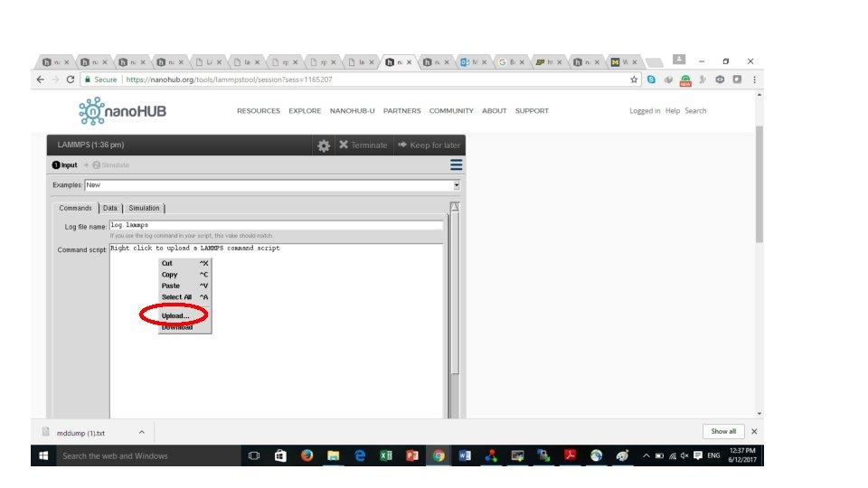Image resolution: width=868 pixels, height=488 pixels.
Task: Select Cut in the context menu
Action: coord(184,263)
